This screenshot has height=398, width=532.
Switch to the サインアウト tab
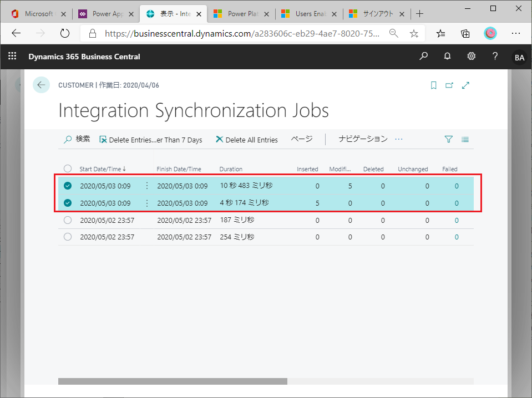point(373,14)
